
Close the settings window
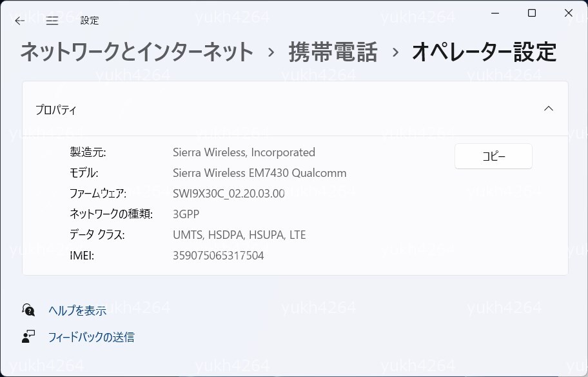click(569, 13)
